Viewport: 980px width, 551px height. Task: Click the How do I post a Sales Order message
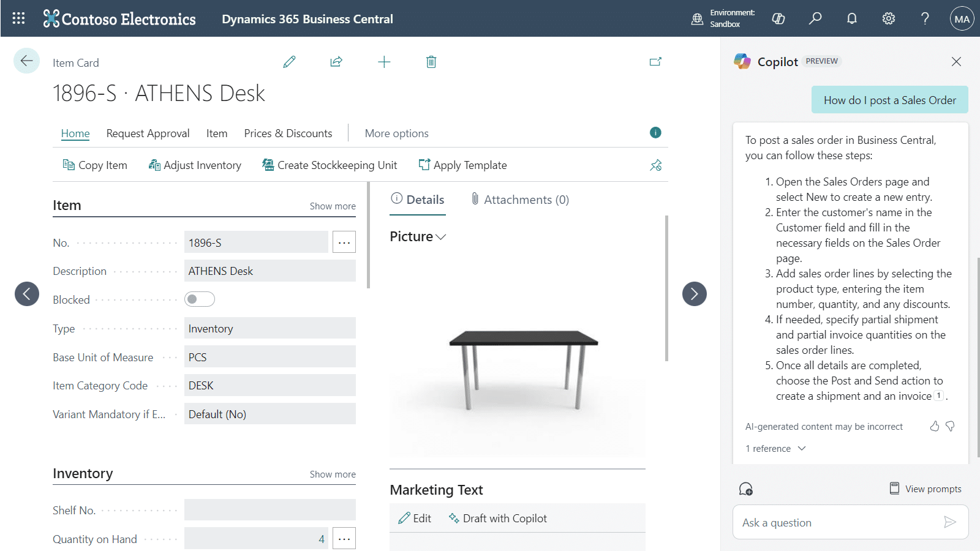(889, 100)
